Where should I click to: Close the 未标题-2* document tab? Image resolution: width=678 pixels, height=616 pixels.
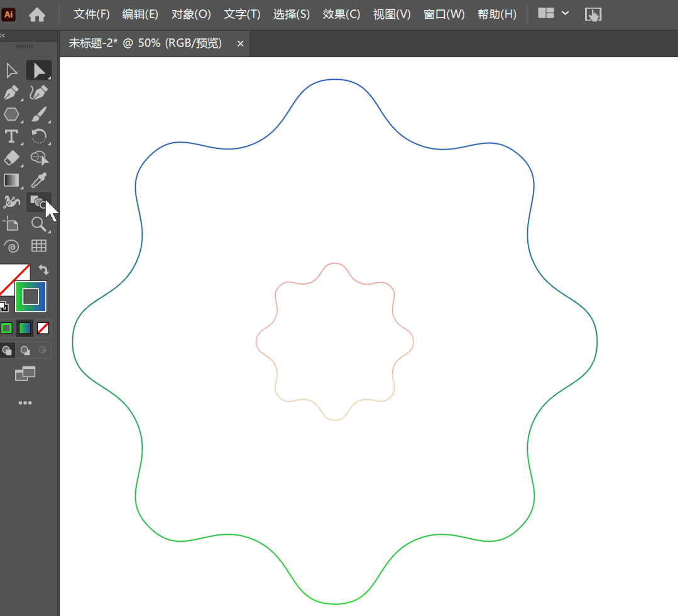pyautogui.click(x=241, y=44)
